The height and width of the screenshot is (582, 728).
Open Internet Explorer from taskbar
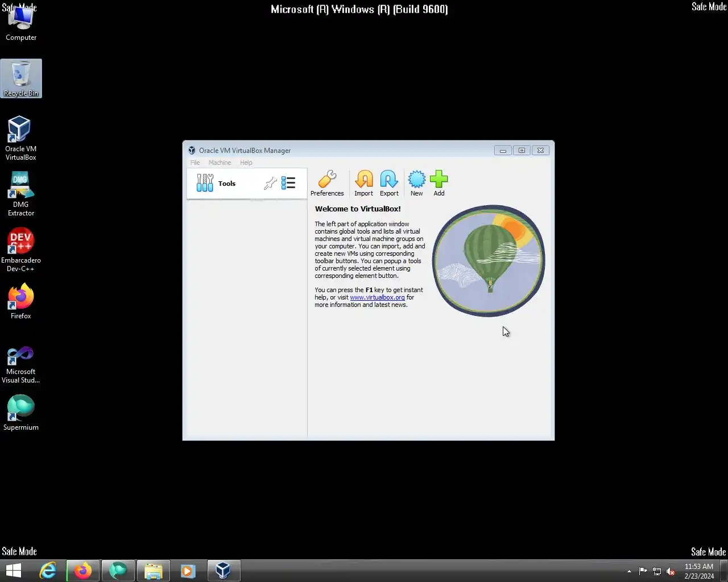coord(48,571)
